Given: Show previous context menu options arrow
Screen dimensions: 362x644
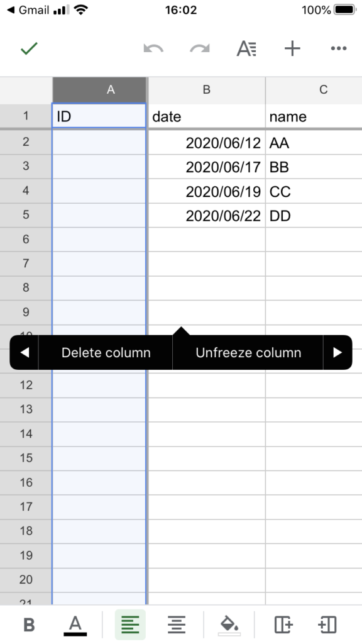Looking at the screenshot, I should point(25,352).
